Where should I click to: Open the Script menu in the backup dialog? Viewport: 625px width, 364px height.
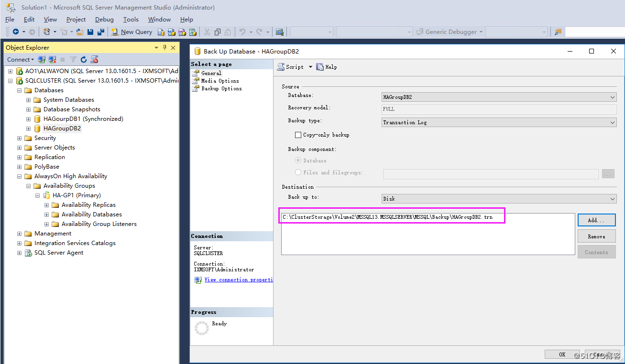pos(295,67)
